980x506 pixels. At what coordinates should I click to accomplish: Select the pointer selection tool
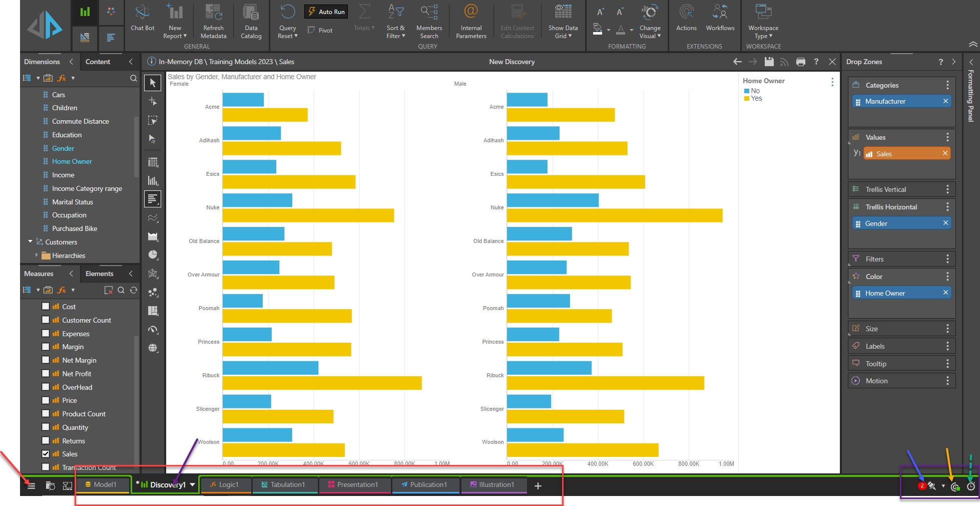(153, 83)
